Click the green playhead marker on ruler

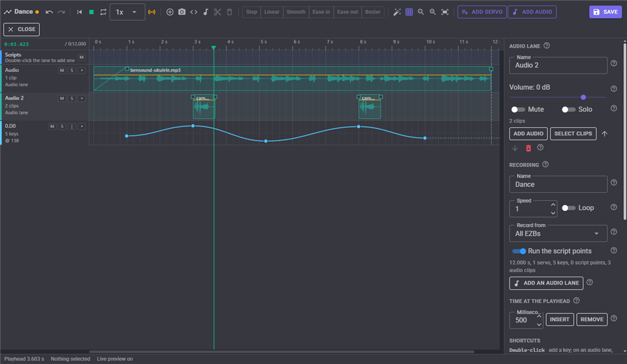214,48
